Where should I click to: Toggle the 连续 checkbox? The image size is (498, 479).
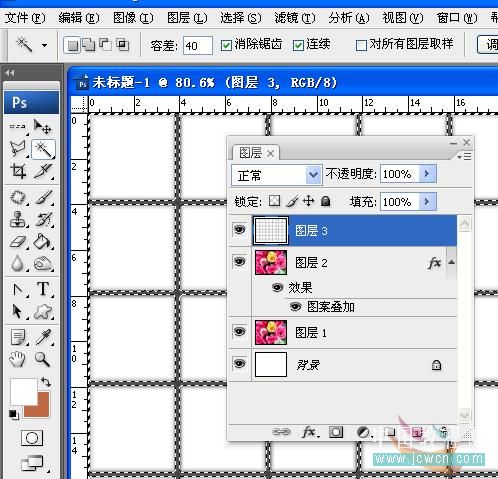(298, 45)
